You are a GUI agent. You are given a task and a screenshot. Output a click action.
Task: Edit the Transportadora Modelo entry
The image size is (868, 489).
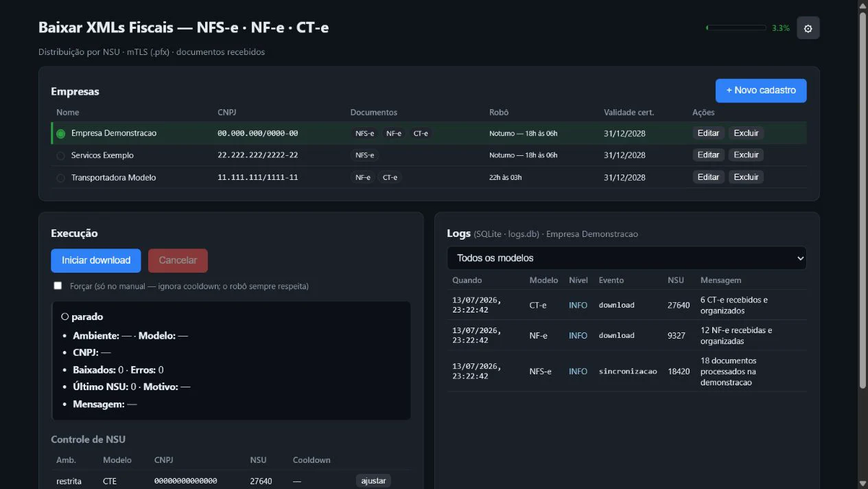708,177
